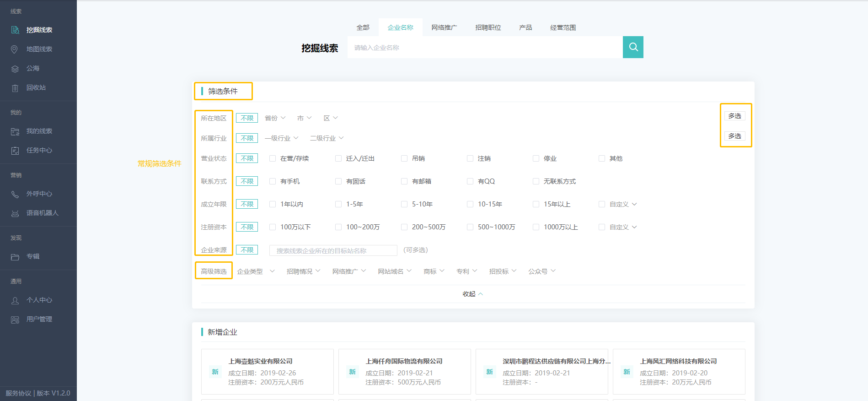Open the 上海仟舟国际物流有限公司 card

pos(405,372)
